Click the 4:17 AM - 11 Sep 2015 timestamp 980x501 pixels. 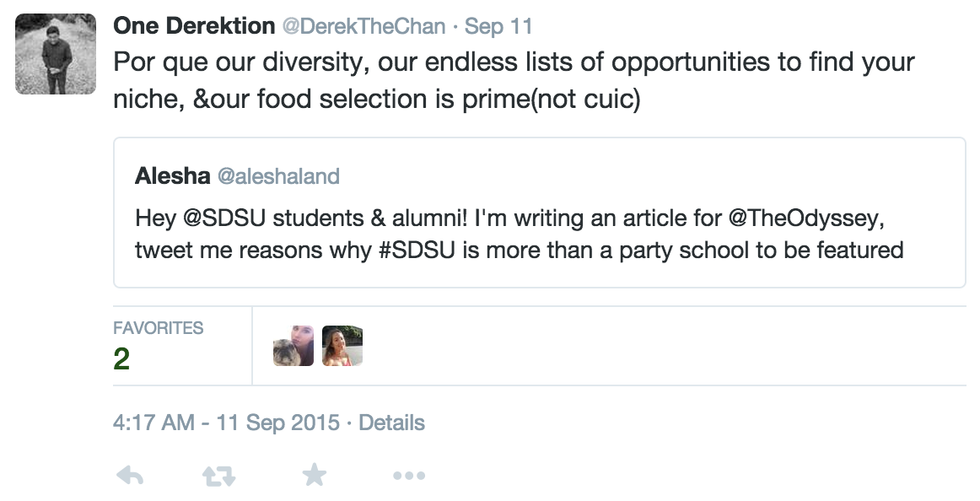click(226, 423)
